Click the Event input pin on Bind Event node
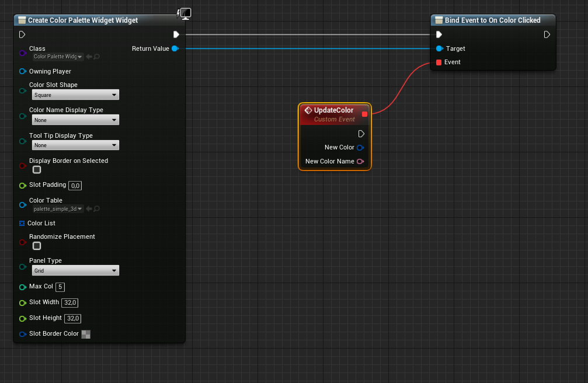Screen dimensions: 588x383 pos(439,62)
